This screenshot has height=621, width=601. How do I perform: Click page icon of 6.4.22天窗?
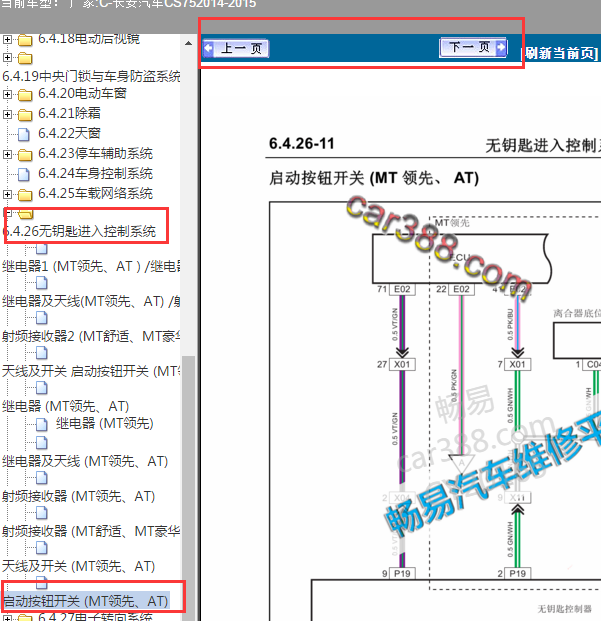pyautogui.click(x=24, y=135)
